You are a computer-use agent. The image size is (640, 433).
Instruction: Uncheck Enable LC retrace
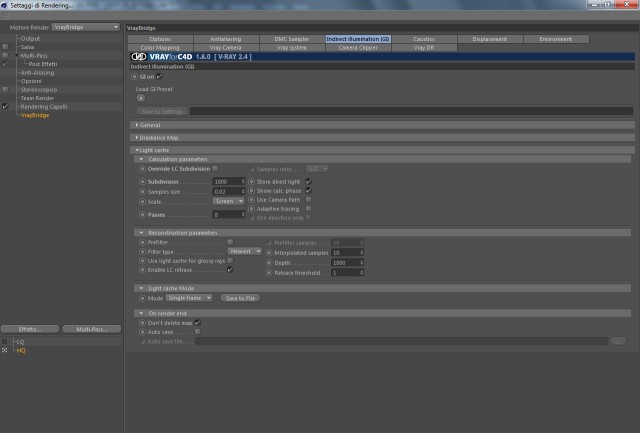tap(230, 269)
